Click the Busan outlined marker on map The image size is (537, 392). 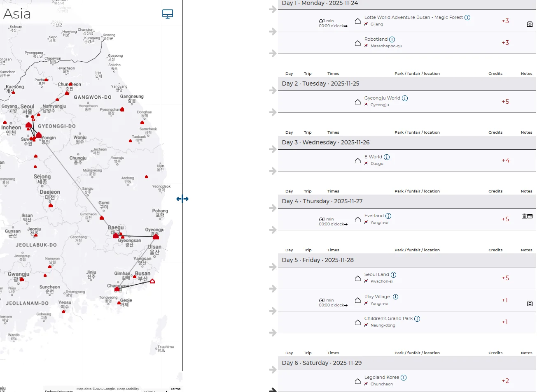point(152,281)
